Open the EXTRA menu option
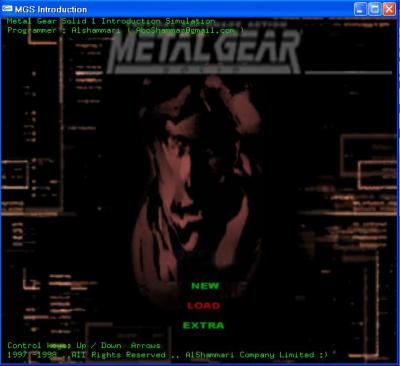 [x=203, y=325]
